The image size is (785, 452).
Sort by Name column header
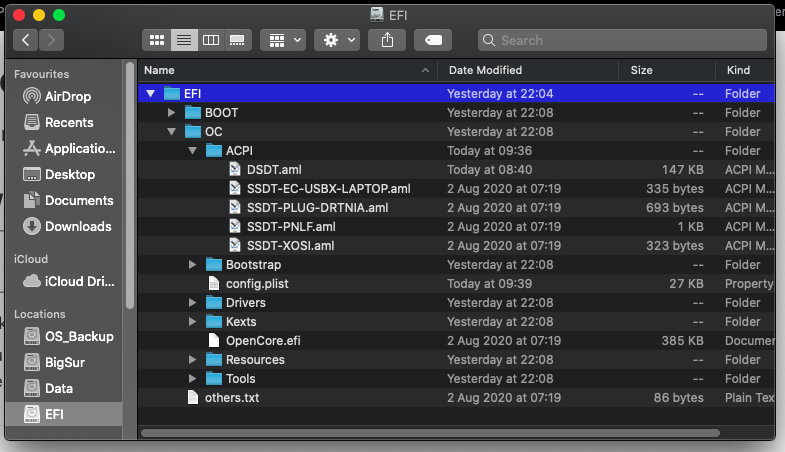tap(287, 70)
